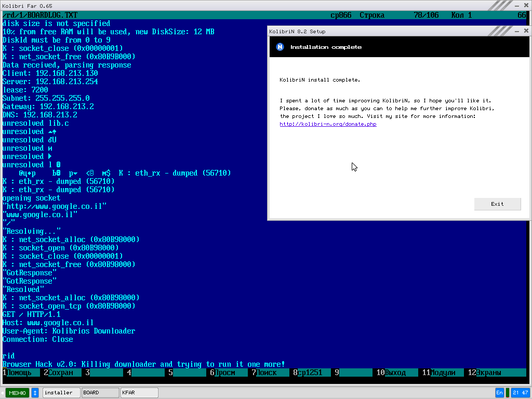Switch to KFAR taskbar item
Viewport: 532px width, 399px height.
(x=139, y=393)
